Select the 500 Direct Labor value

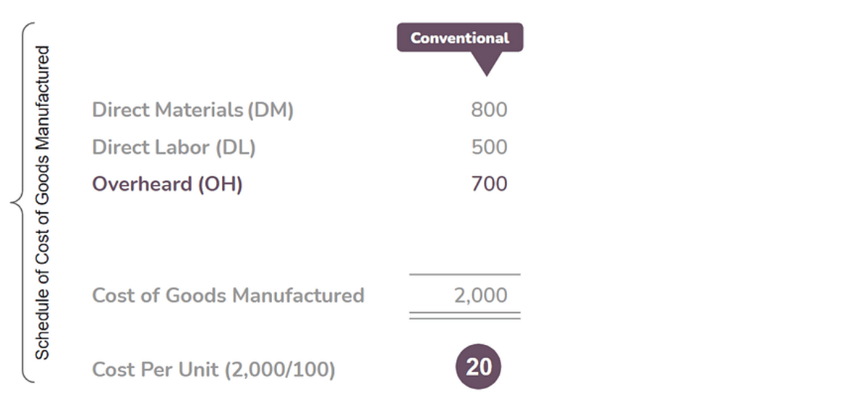(x=489, y=148)
